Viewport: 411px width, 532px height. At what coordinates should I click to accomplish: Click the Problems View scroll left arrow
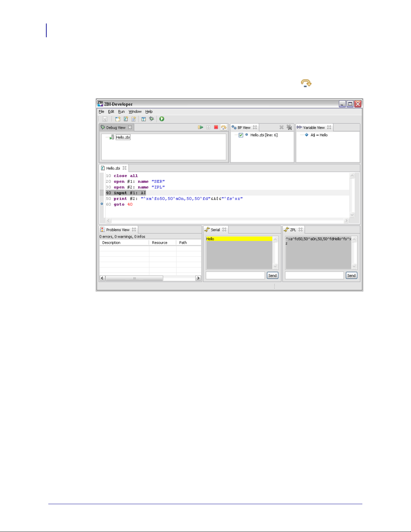point(103,278)
